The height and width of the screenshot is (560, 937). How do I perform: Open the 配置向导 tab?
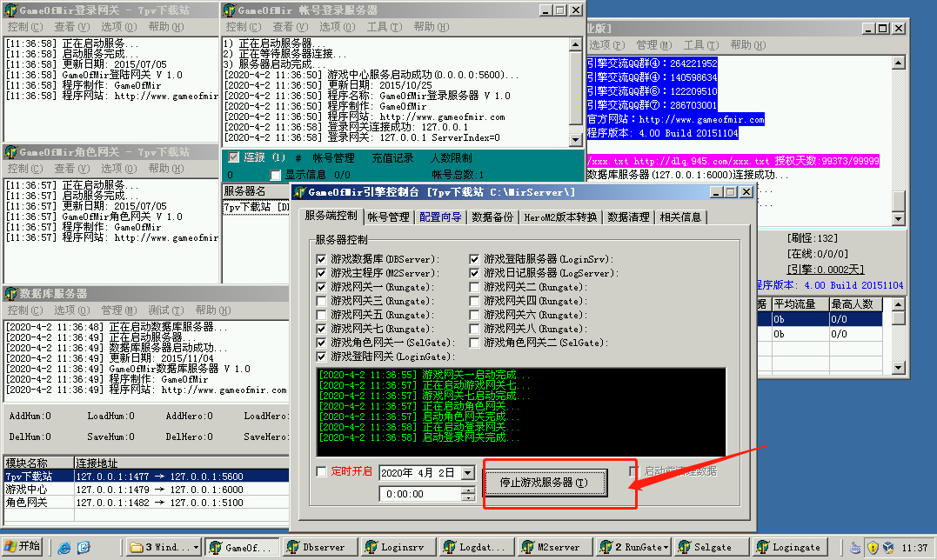click(440, 217)
